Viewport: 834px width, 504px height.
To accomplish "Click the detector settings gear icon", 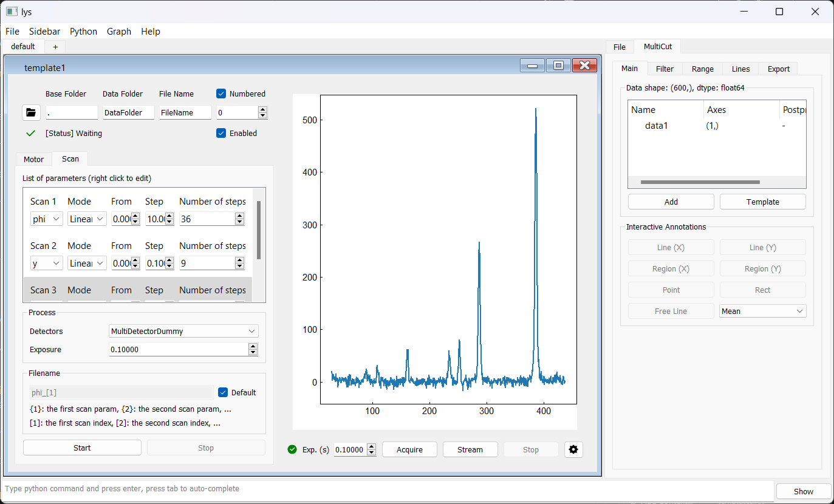I will (573, 449).
